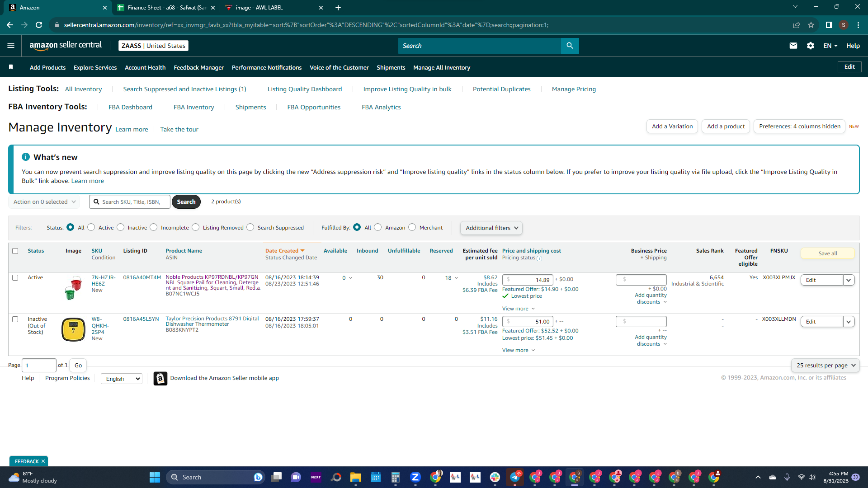Click the Amazon Seller mobile app icon
Screen dimensions: 868x488
click(x=160, y=378)
